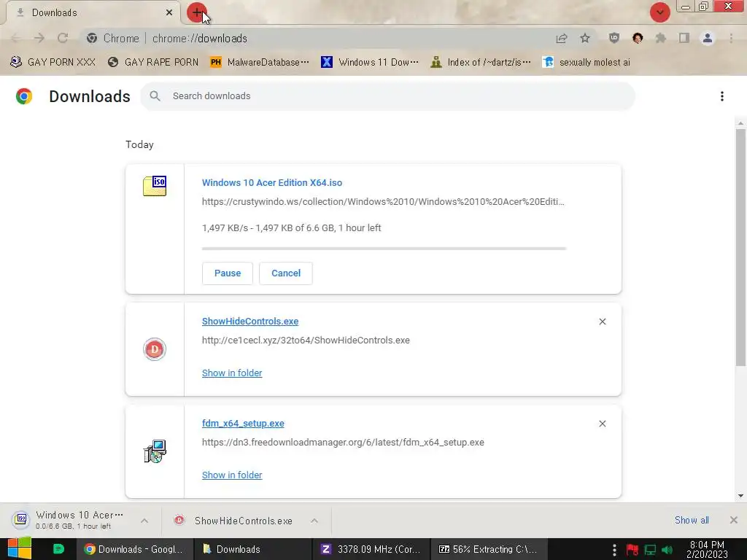The image size is (747, 560).
Task: Expand the tab search red chevron button
Action: pyautogui.click(x=659, y=12)
